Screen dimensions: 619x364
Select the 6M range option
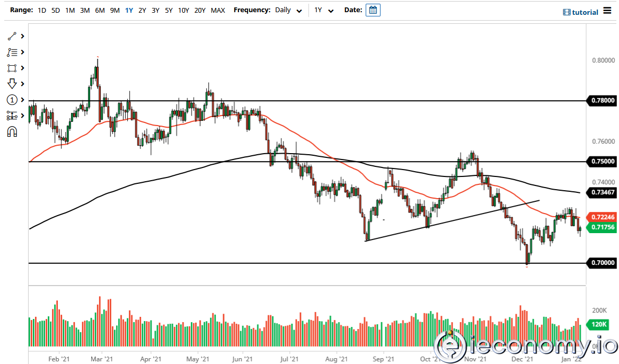tap(100, 10)
